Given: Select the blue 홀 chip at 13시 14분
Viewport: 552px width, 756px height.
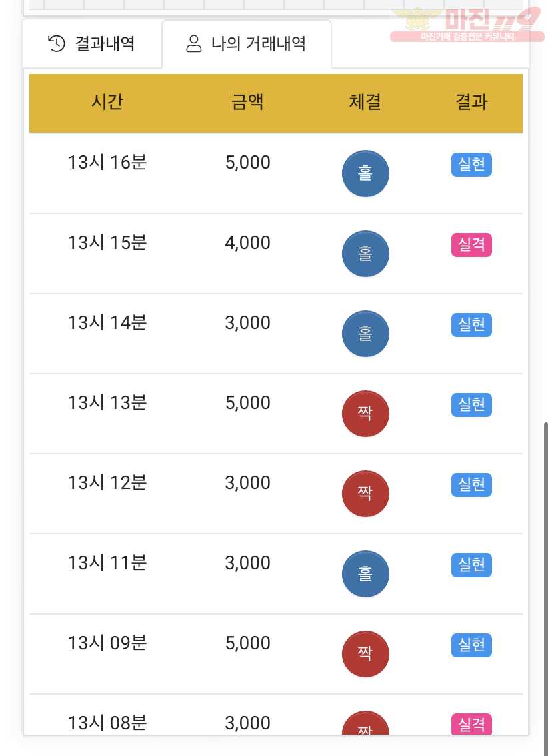Looking at the screenshot, I should pyautogui.click(x=365, y=334).
